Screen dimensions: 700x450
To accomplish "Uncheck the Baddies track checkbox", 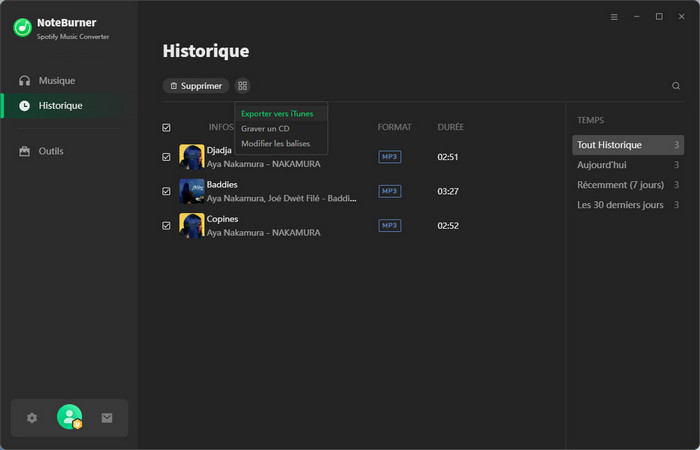I will coord(166,192).
